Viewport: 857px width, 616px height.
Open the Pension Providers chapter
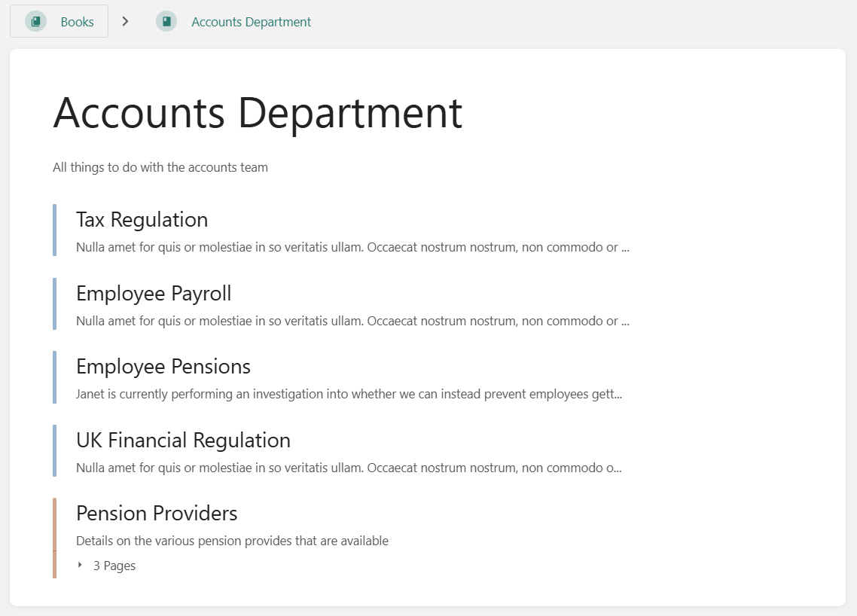point(157,514)
